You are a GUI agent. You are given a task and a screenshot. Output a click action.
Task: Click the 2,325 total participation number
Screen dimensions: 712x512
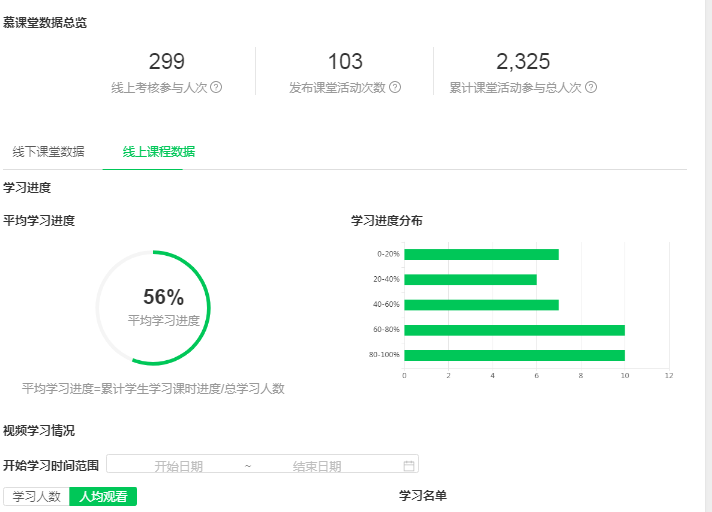523,61
